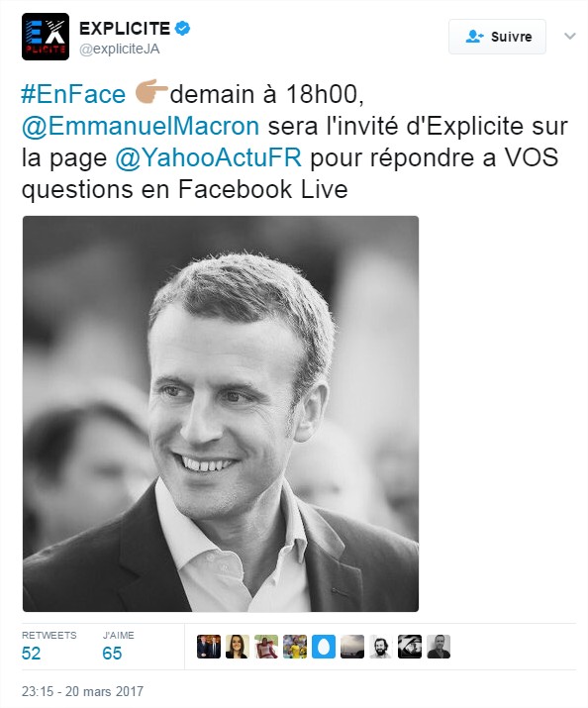Open the EXPLICITE account name
Image resolution: width=588 pixels, height=708 pixels.
125,29
